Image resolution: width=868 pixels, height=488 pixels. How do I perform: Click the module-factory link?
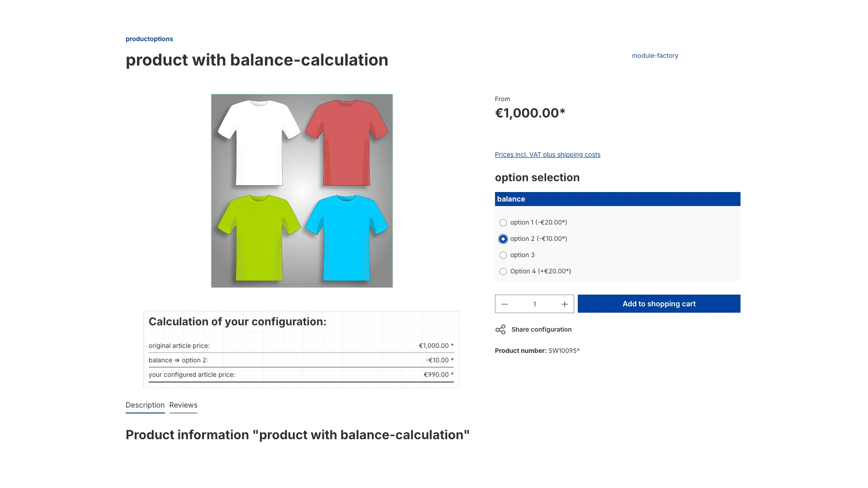tap(655, 56)
